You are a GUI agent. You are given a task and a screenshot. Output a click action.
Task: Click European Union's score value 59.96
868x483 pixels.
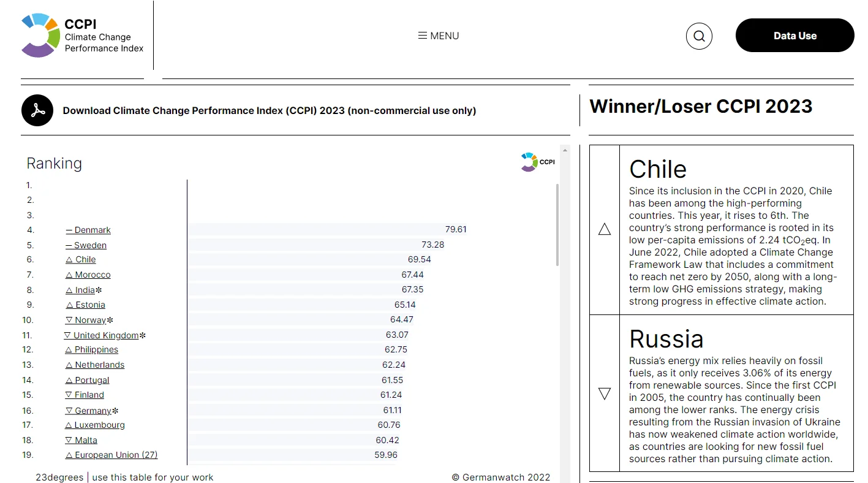tap(386, 455)
